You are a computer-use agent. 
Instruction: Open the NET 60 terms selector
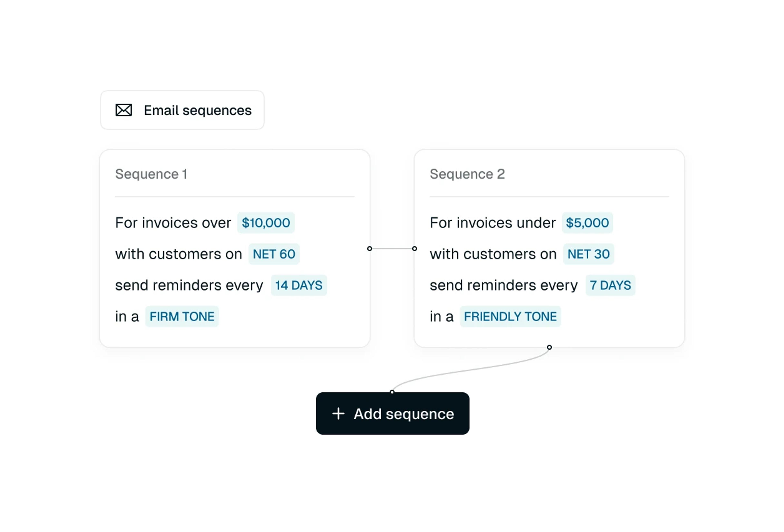tap(274, 254)
